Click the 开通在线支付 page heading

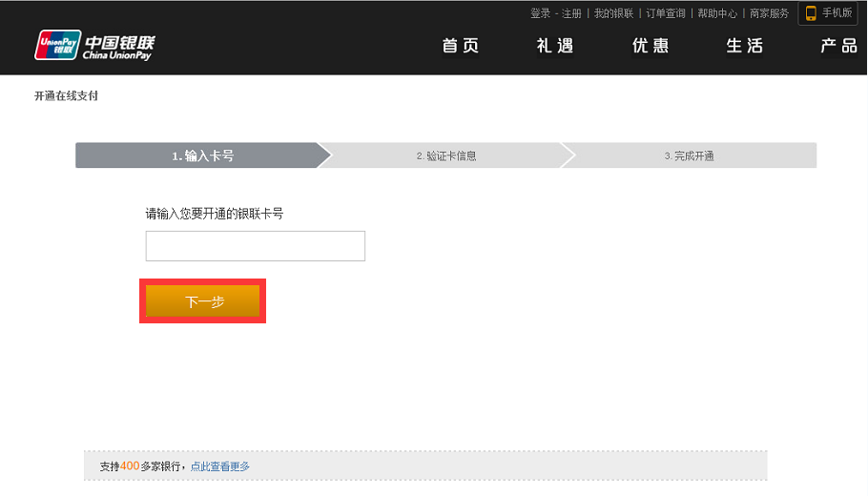pos(66,96)
